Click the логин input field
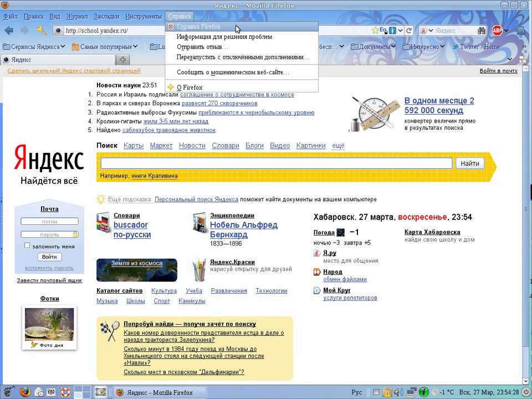 tap(49, 222)
